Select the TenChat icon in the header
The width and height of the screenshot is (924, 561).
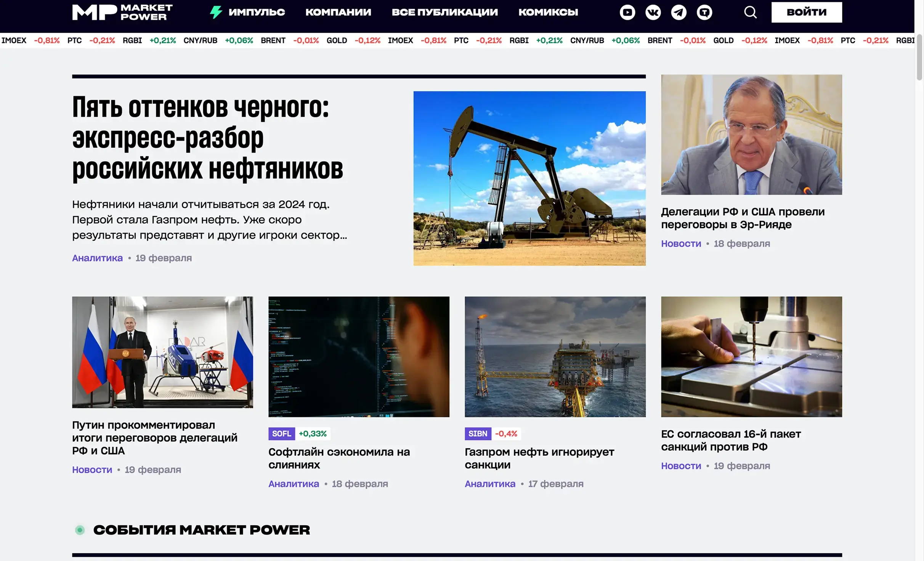click(x=705, y=12)
